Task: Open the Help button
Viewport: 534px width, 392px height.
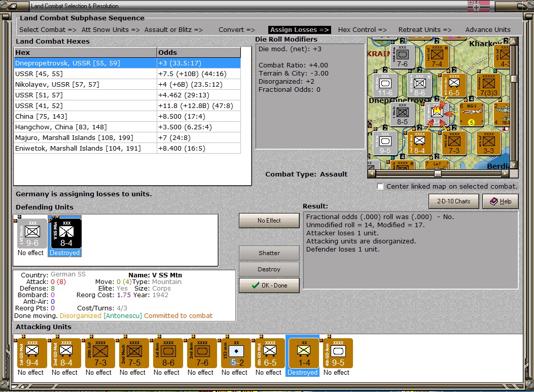Action: click(x=500, y=201)
